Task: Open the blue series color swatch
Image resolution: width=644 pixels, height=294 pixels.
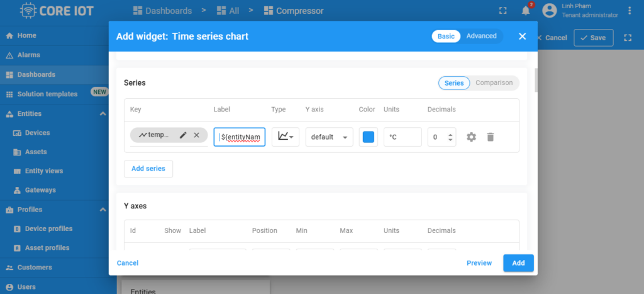Action: [369, 137]
